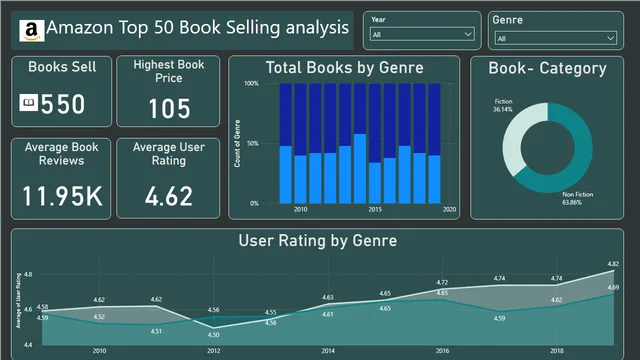The width and height of the screenshot is (640, 360).
Task: Select the User Rating by Genre chart title
Action: point(318,240)
